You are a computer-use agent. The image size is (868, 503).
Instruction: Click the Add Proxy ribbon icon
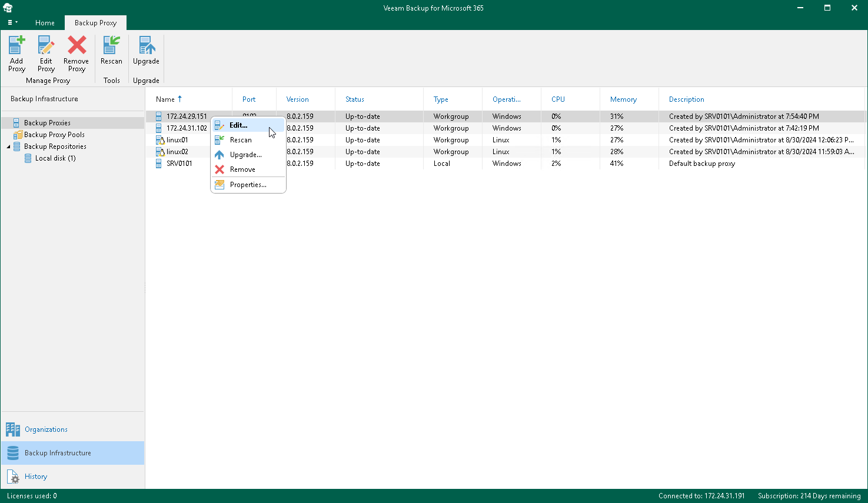(16, 45)
